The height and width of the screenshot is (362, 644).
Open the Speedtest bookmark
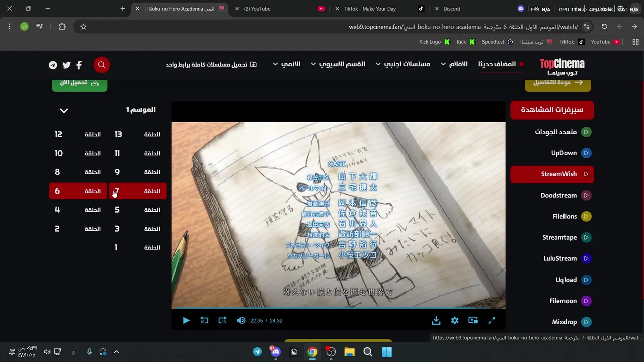pyautogui.click(x=498, y=42)
